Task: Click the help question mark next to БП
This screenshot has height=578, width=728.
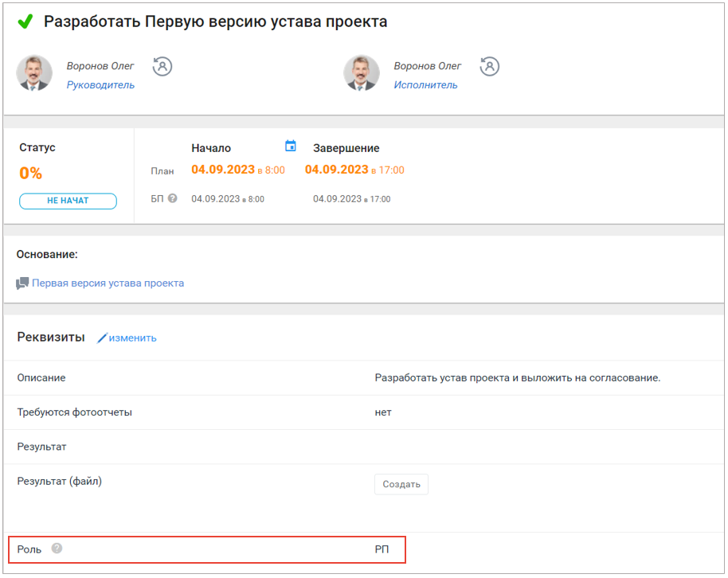Action: (172, 199)
